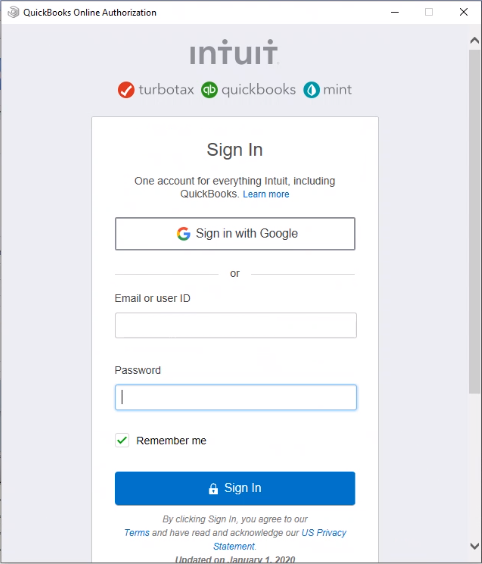Open the Learn more link
The width and height of the screenshot is (482, 564).
point(266,194)
